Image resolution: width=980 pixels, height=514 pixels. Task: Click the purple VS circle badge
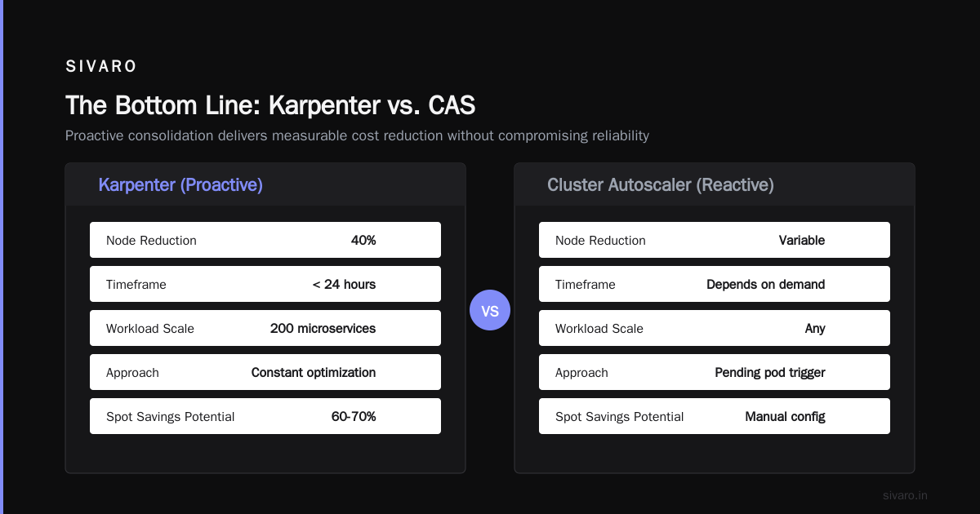coord(490,310)
